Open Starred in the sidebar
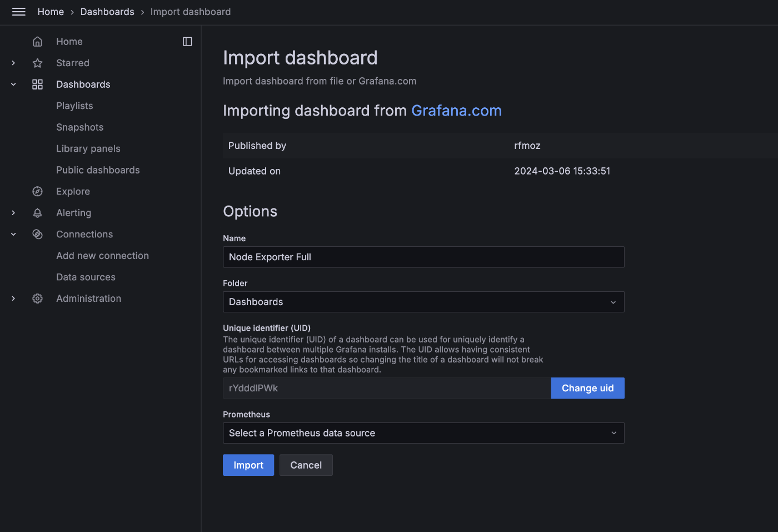Image resolution: width=778 pixels, height=532 pixels. pyautogui.click(x=73, y=63)
